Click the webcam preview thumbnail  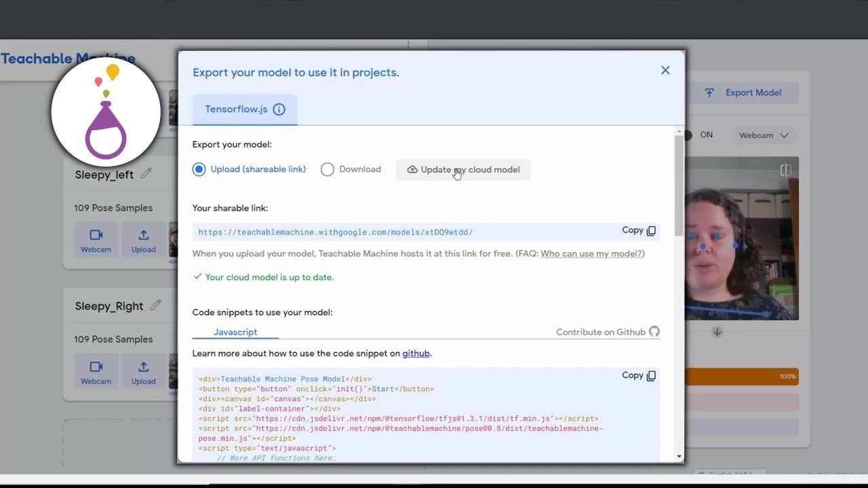(742, 239)
